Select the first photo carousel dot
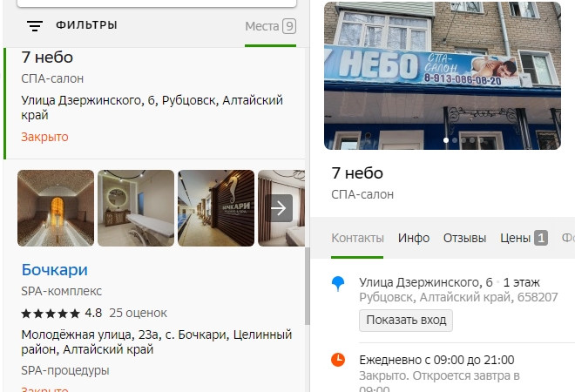 (446, 140)
